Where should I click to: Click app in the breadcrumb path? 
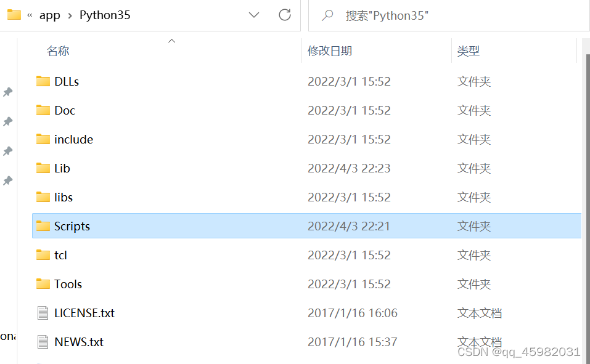click(49, 15)
